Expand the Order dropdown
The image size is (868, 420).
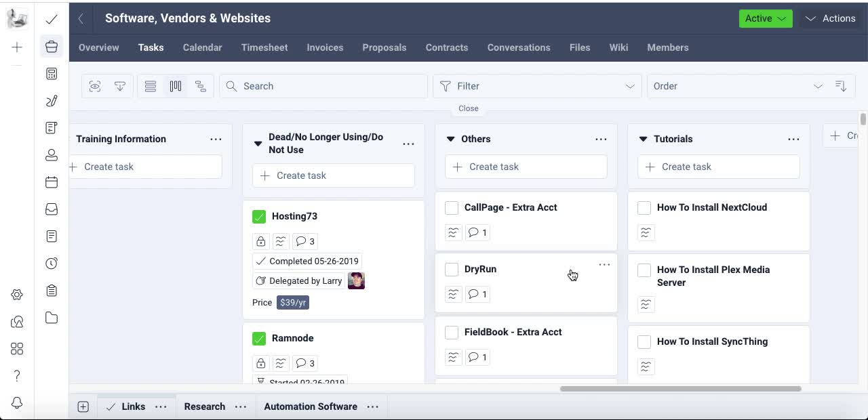click(737, 86)
